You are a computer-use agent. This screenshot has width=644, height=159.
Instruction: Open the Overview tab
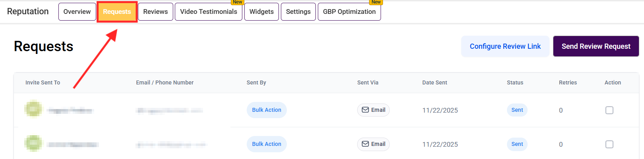[77, 11]
